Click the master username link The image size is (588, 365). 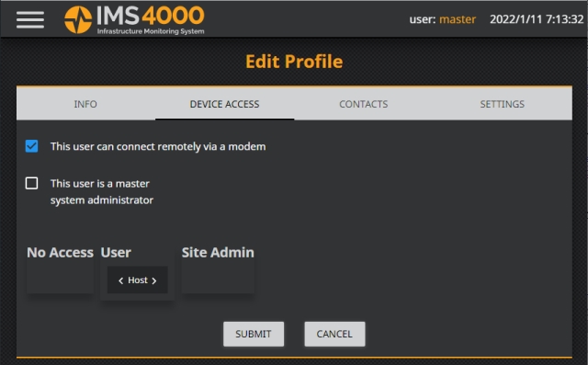(458, 19)
